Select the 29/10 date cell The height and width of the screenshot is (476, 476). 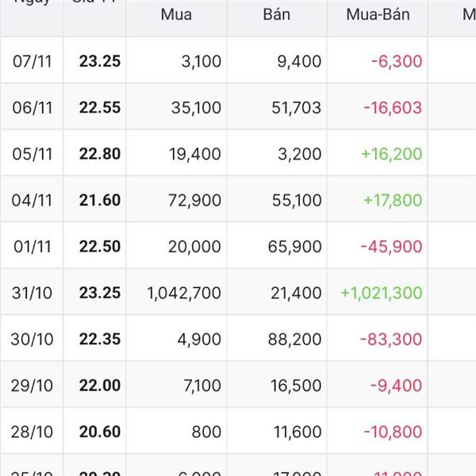(32, 386)
